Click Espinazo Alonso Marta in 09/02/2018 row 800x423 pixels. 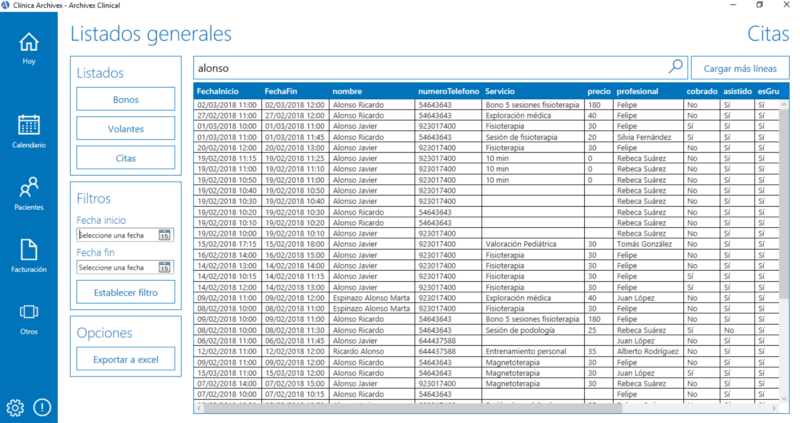click(371, 297)
